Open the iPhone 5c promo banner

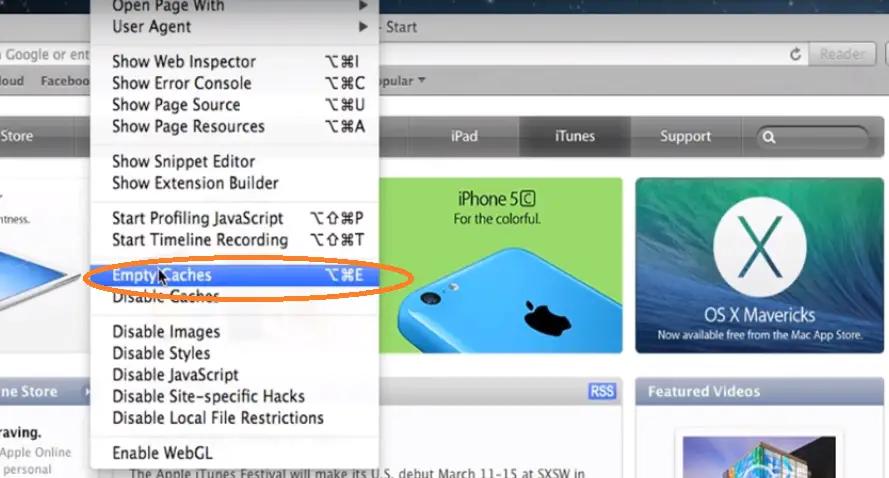[x=501, y=265]
